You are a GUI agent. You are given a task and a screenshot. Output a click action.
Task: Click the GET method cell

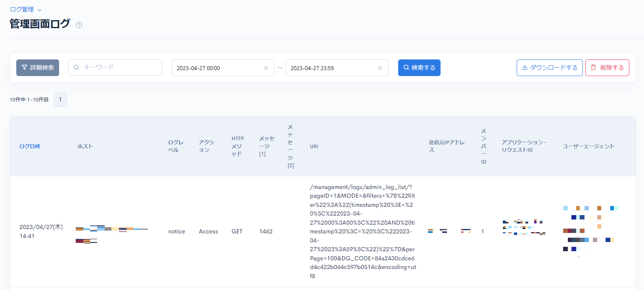point(237,231)
